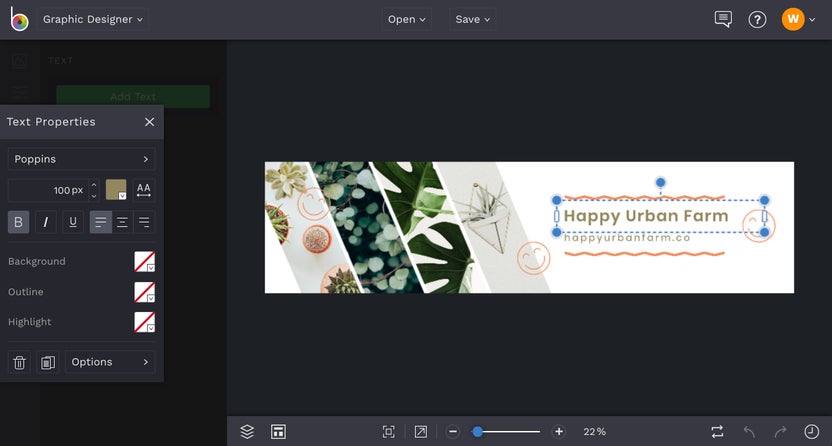
Task: Close the Text Properties panel
Action: pos(150,122)
